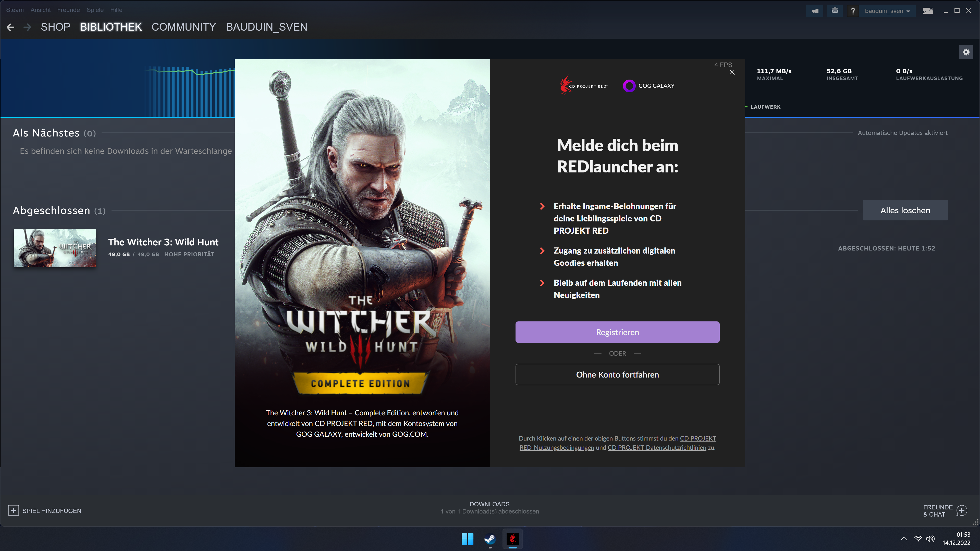Open the inbox envelope icon
This screenshot has width=980, height=551.
point(835,11)
